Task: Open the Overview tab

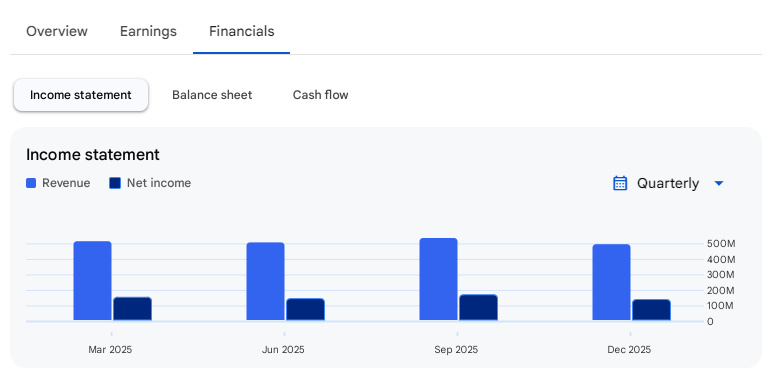Action: 56,32
